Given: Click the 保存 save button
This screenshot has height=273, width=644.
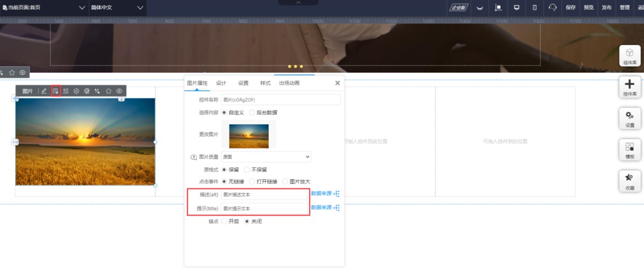Looking at the screenshot, I should pyautogui.click(x=570, y=8).
